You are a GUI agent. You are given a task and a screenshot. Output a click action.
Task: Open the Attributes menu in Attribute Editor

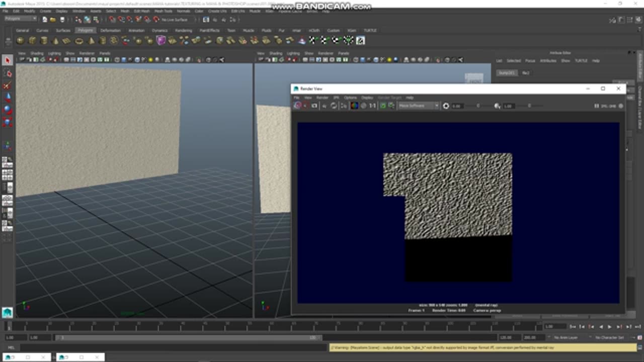click(548, 61)
